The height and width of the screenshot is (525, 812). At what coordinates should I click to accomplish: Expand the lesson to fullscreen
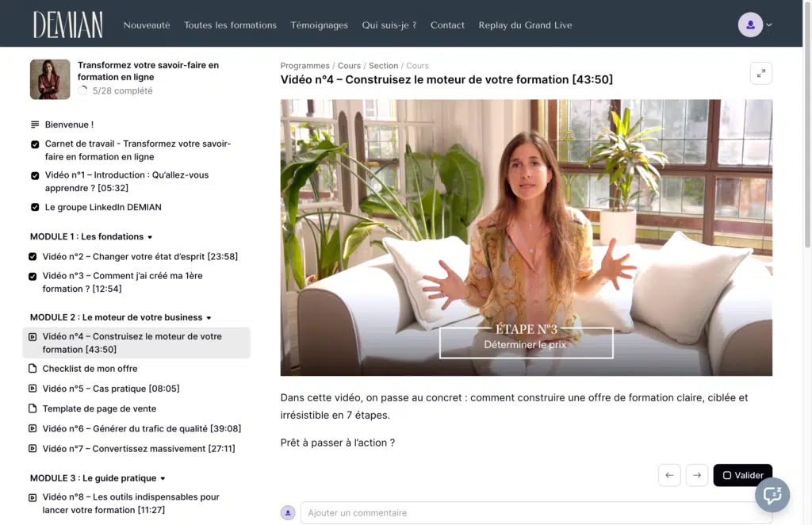760,74
